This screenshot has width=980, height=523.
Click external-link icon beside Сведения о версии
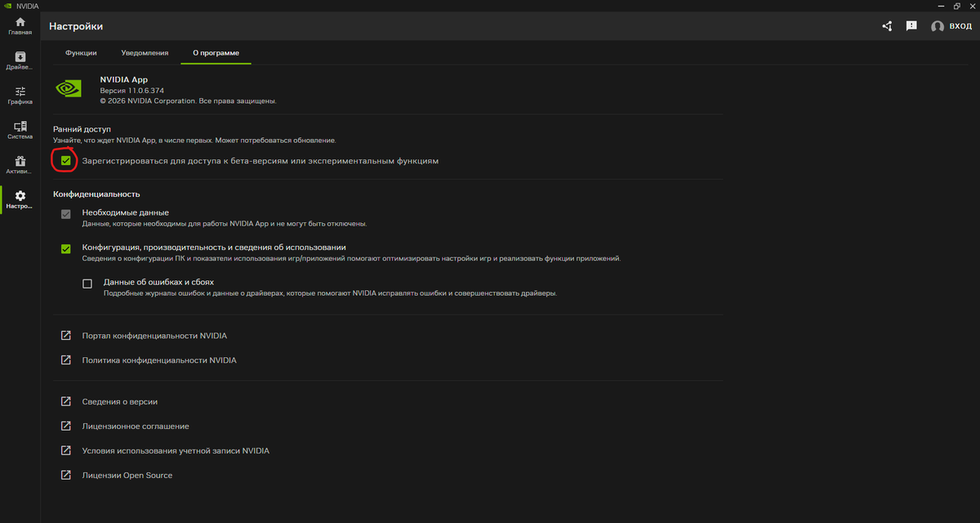click(66, 402)
